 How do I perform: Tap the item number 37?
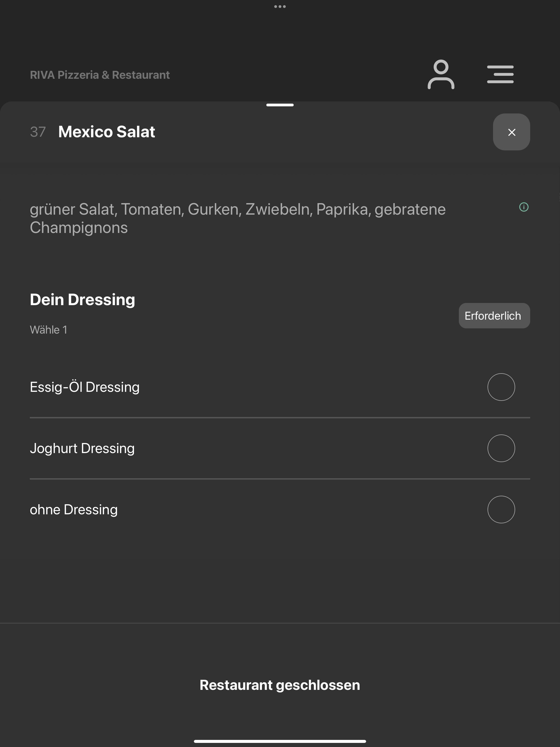pos(38,132)
